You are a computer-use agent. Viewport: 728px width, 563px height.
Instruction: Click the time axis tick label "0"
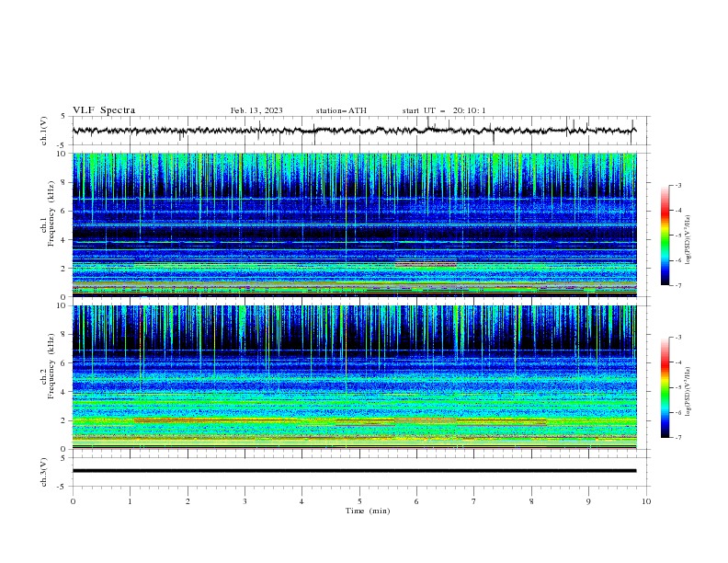[73, 501]
